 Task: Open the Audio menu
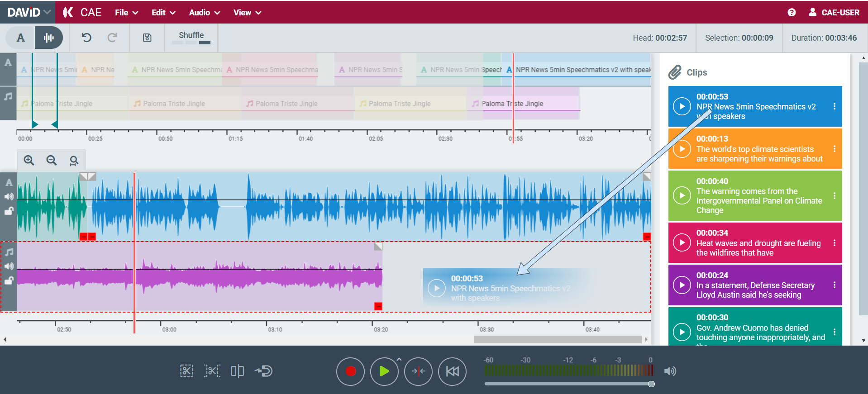pyautogui.click(x=204, y=13)
